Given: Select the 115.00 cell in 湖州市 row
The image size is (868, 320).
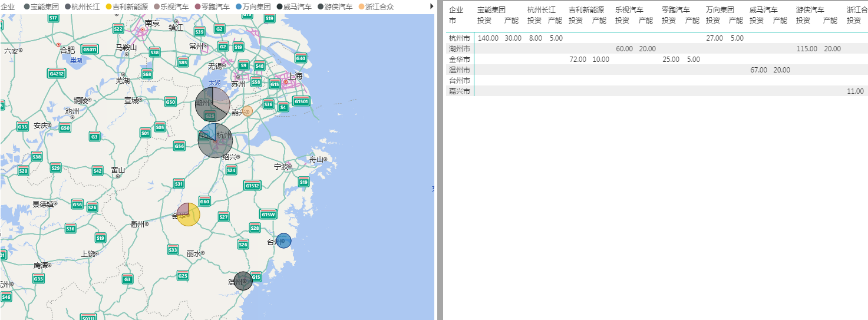Looking at the screenshot, I should (x=806, y=49).
